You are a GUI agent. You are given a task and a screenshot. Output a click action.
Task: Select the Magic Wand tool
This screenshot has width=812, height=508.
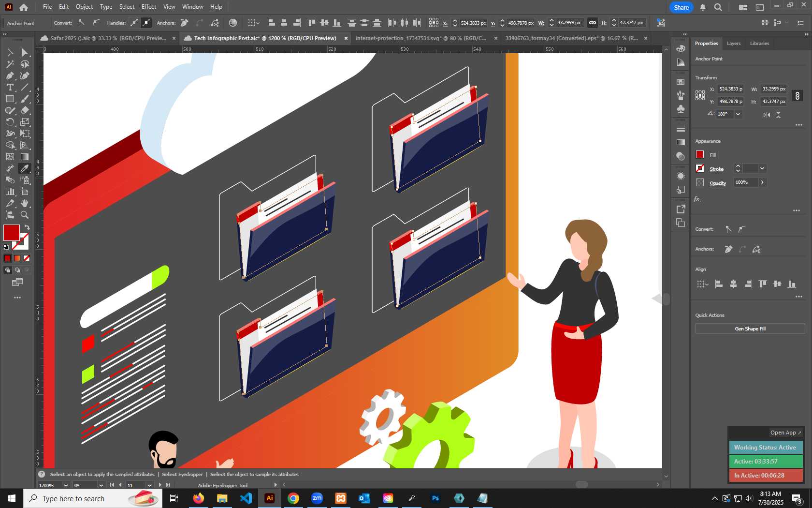10,64
